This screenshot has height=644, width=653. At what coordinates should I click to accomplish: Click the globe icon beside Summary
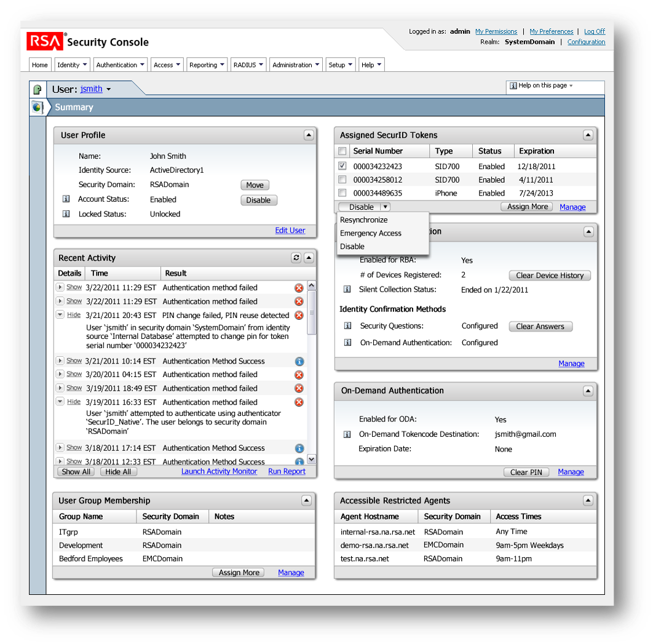tap(38, 107)
